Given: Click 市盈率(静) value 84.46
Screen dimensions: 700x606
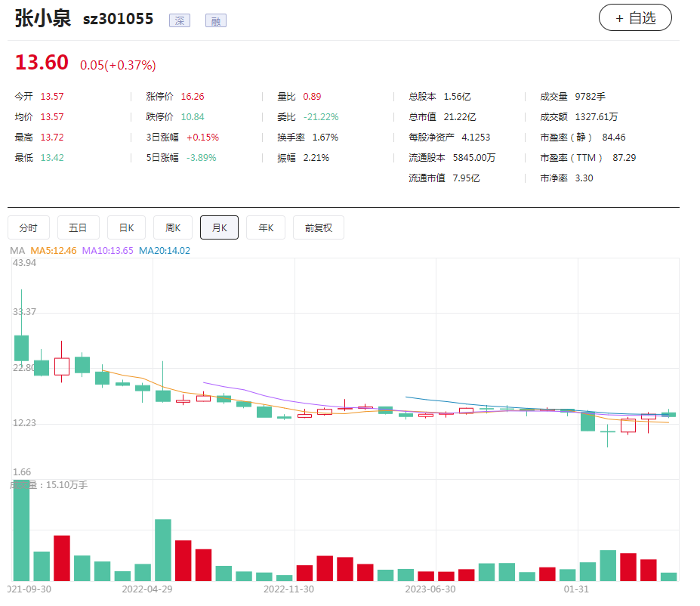Looking at the screenshot, I should tap(614, 138).
